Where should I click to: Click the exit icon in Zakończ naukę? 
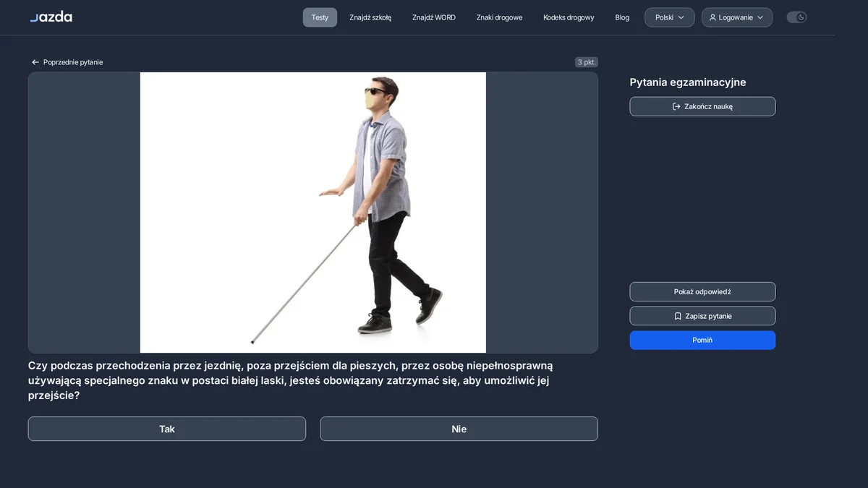(x=676, y=106)
